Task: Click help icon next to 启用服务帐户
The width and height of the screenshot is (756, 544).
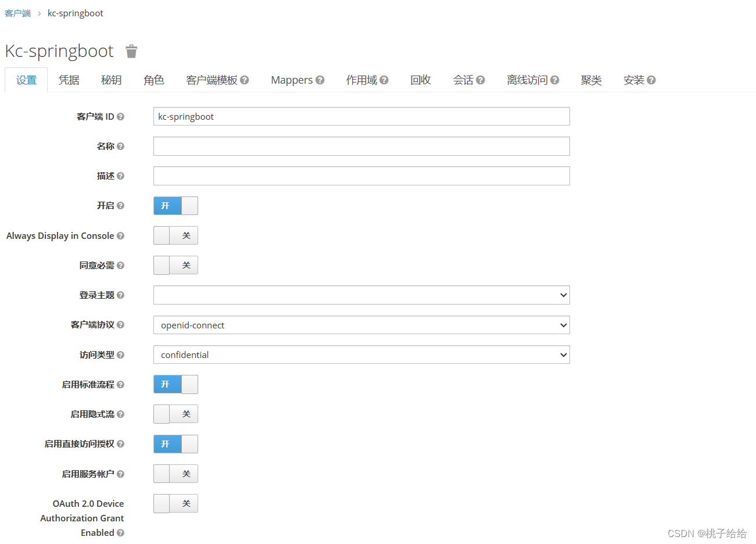Action: (120, 474)
